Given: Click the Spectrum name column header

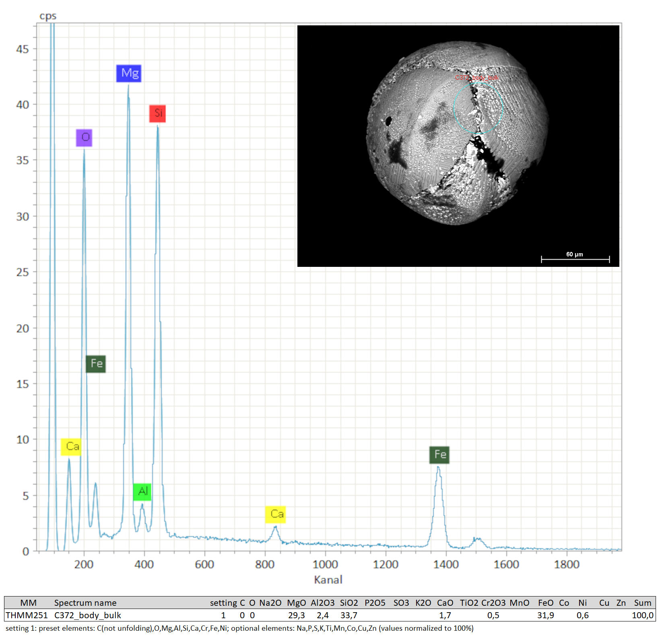Looking at the screenshot, I should (85, 603).
